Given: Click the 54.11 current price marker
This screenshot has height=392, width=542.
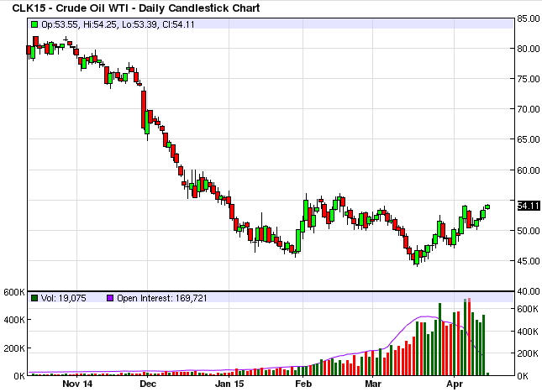Looking at the screenshot, I should coord(529,206).
